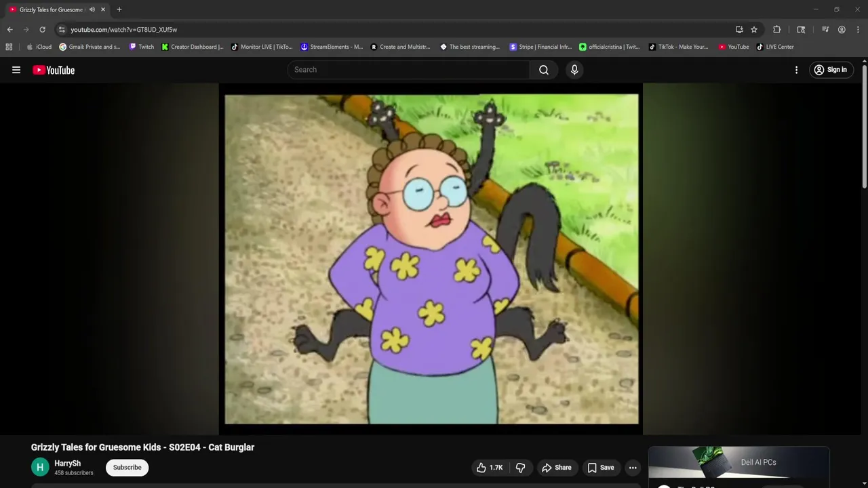Click the search magnifier button

point(544,70)
